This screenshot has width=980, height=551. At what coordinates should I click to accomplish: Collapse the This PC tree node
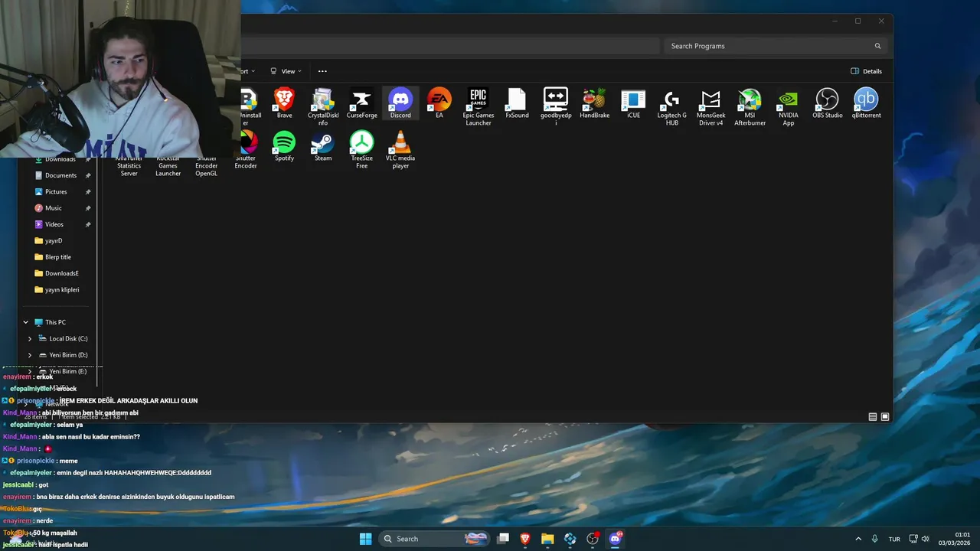click(25, 322)
